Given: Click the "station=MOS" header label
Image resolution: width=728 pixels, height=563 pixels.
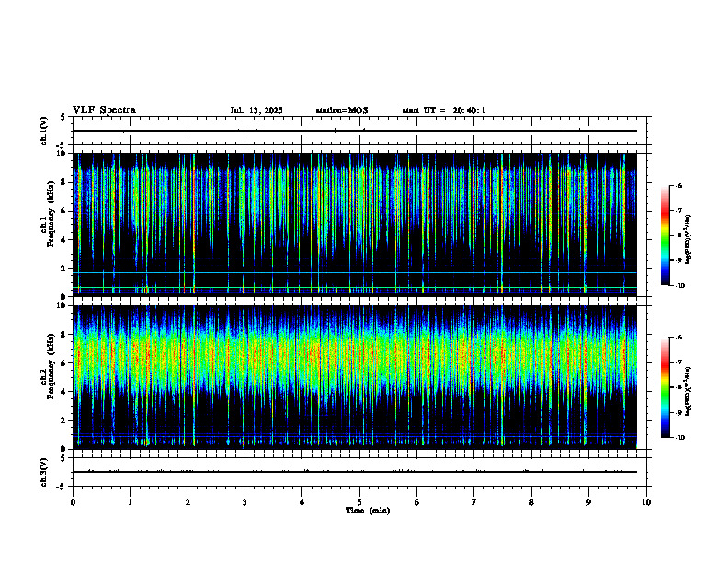Looking at the screenshot, I should point(342,110).
